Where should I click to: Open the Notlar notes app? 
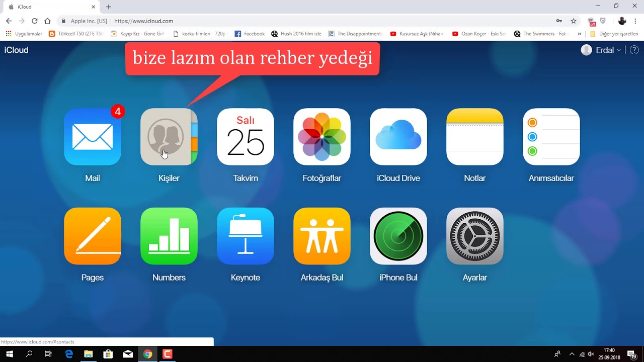[x=475, y=137]
